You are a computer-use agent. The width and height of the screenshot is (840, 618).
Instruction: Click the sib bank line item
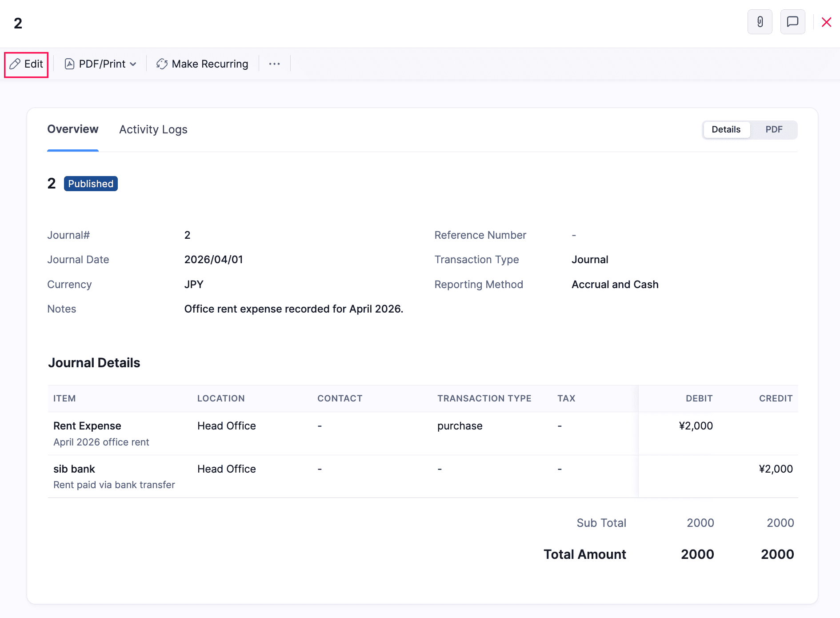[74, 469]
